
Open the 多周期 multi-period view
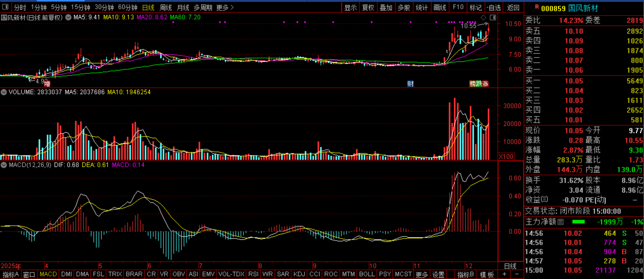(203, 7)
